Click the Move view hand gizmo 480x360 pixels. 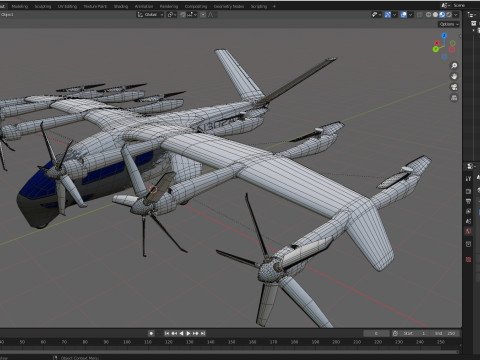[x=454, y=76]
